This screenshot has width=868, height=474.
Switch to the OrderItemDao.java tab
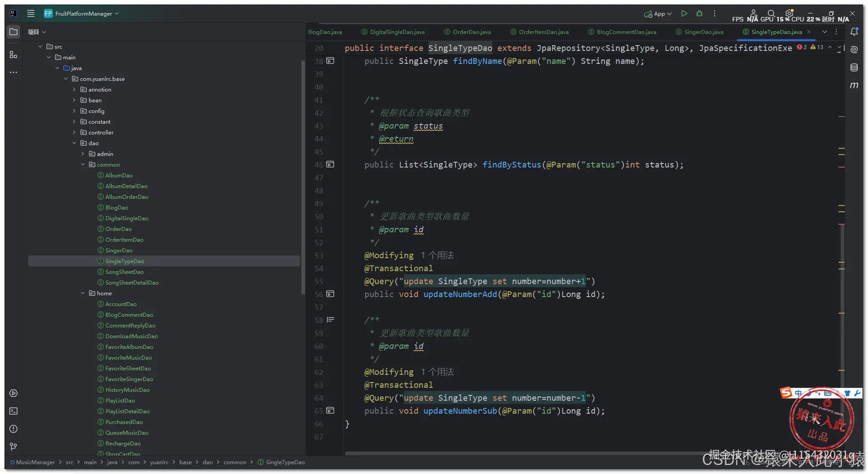point(539,32)
